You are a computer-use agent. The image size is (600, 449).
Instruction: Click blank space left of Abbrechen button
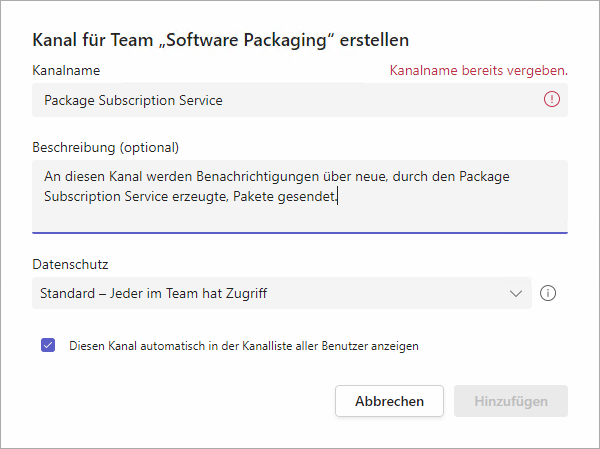180,400
